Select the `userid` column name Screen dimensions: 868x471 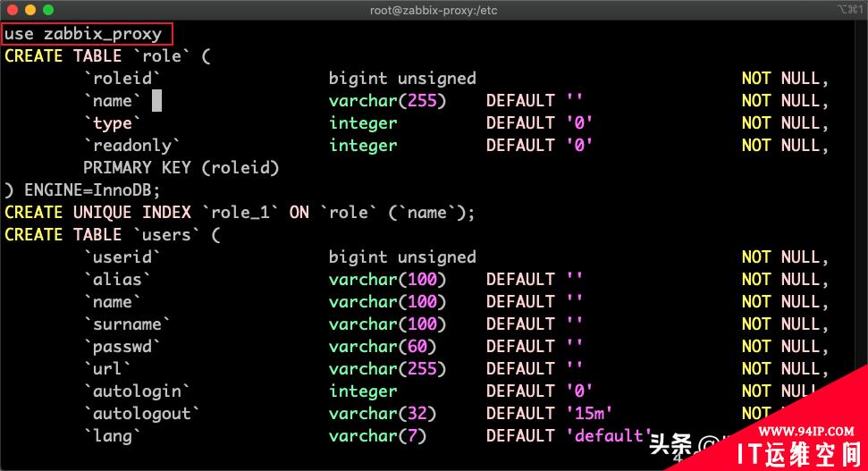[122, 257]
